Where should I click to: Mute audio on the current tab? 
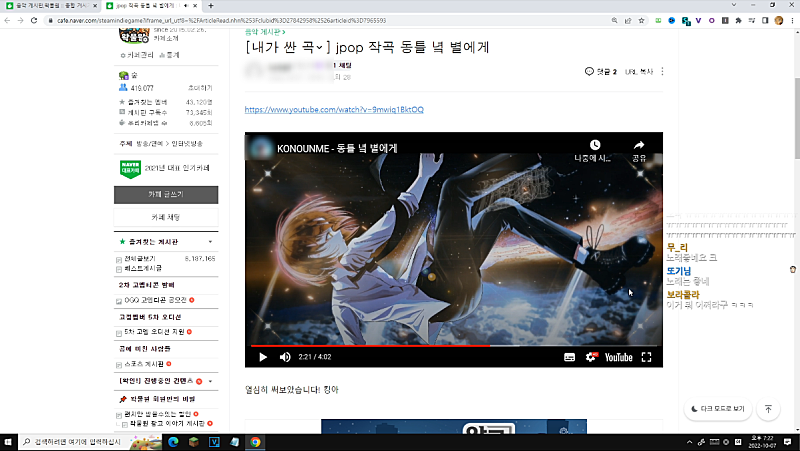[186, 6]
